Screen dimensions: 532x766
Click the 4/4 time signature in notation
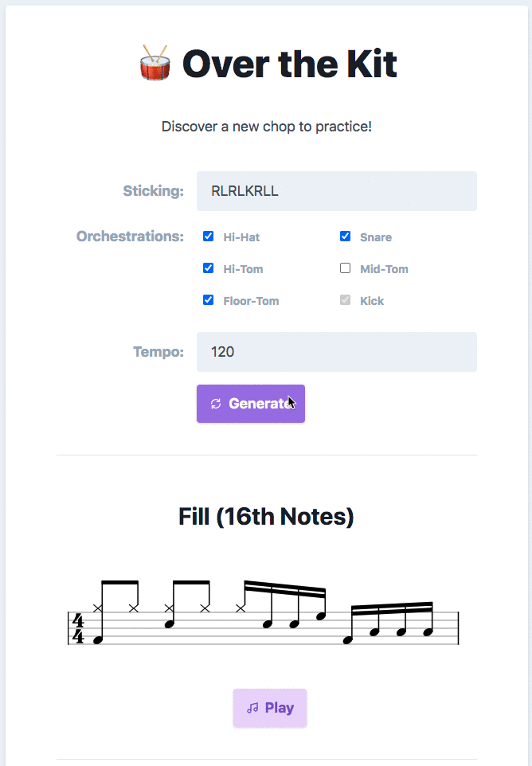click(x=78, y=628)
